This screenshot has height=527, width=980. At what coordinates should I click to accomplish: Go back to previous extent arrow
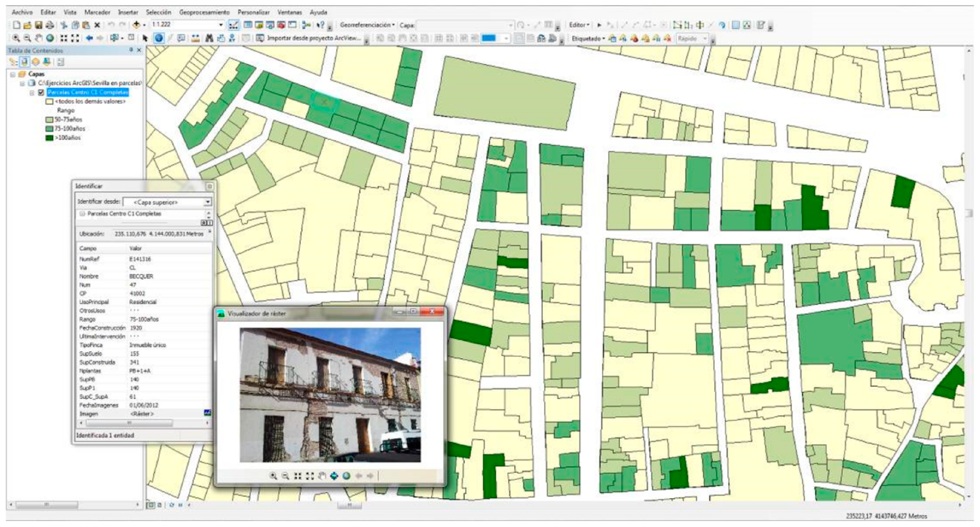[x=89, y=38]
